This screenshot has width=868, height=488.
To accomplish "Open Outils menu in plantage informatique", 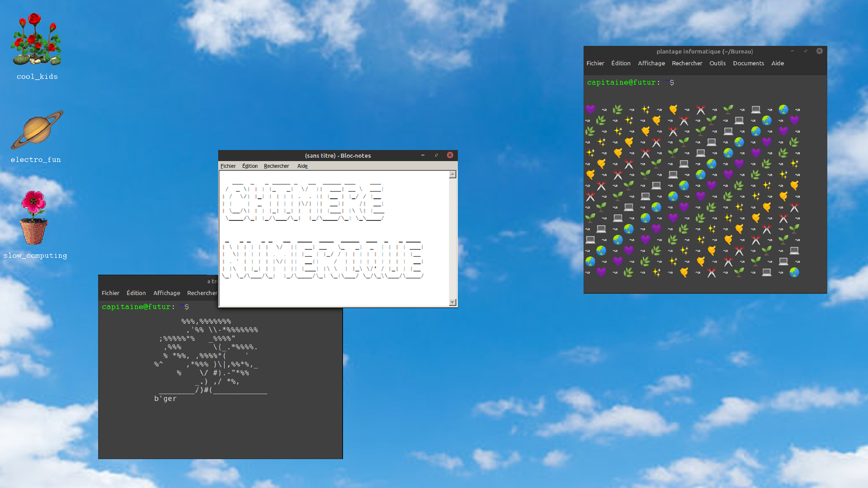I will coord(717,63).
